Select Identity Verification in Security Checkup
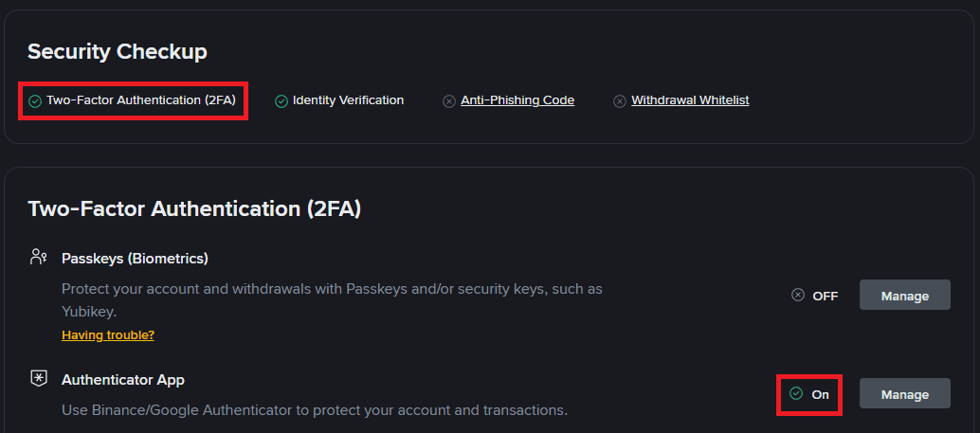 (348, 100)
